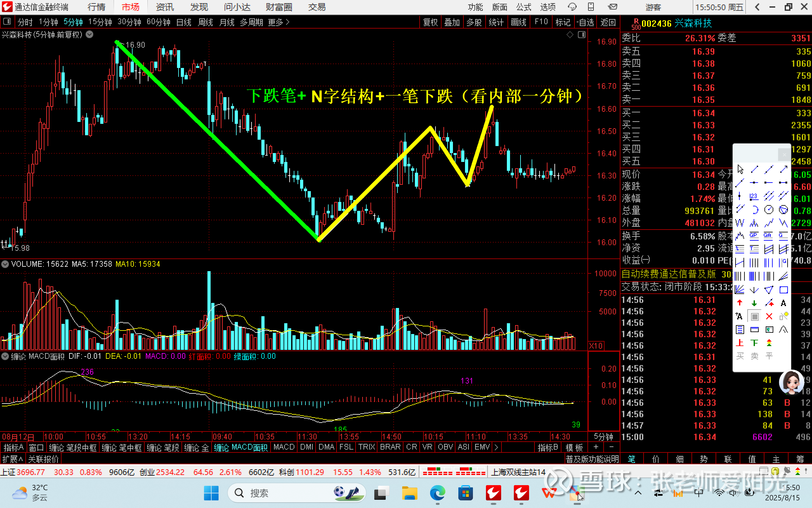Open the 公式 menu
The width and height of the screenshot is (812, 508).
[524, 7]
